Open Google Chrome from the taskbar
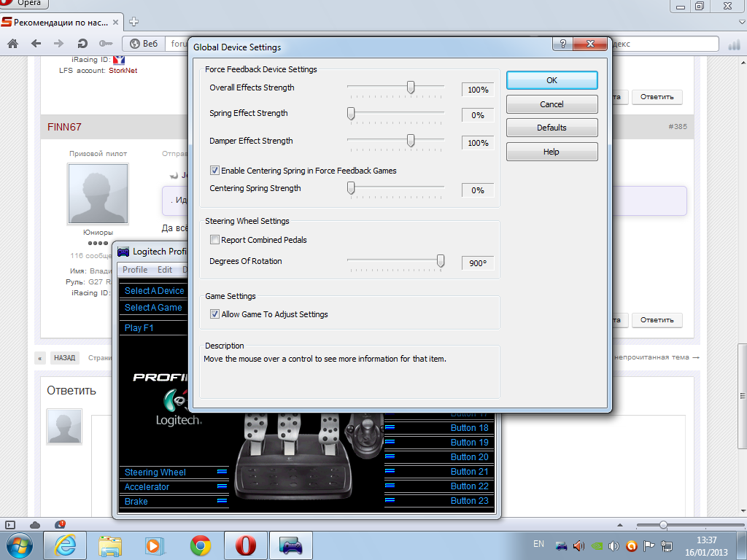This screenshot has width=747, height=560. coord(201,545)
